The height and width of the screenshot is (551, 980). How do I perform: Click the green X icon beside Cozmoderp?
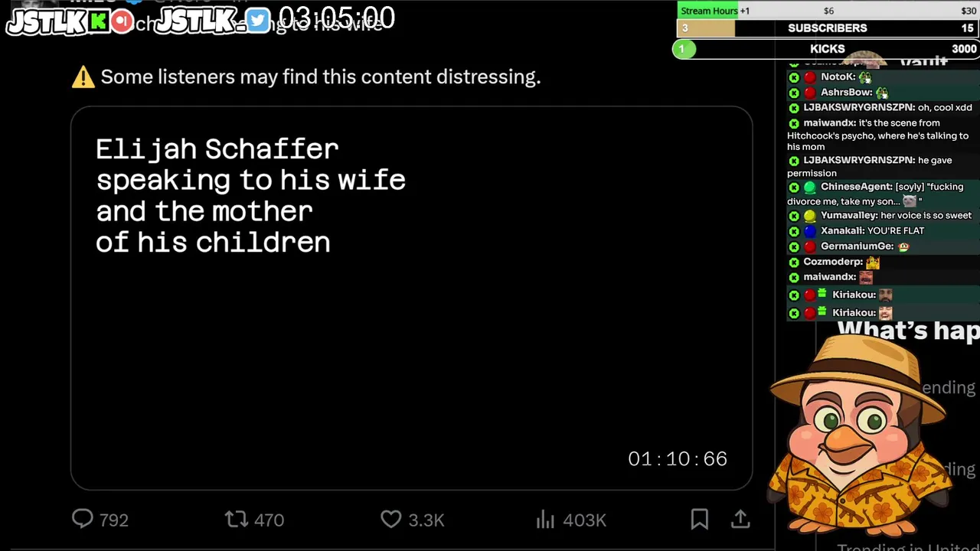(794, 262)
